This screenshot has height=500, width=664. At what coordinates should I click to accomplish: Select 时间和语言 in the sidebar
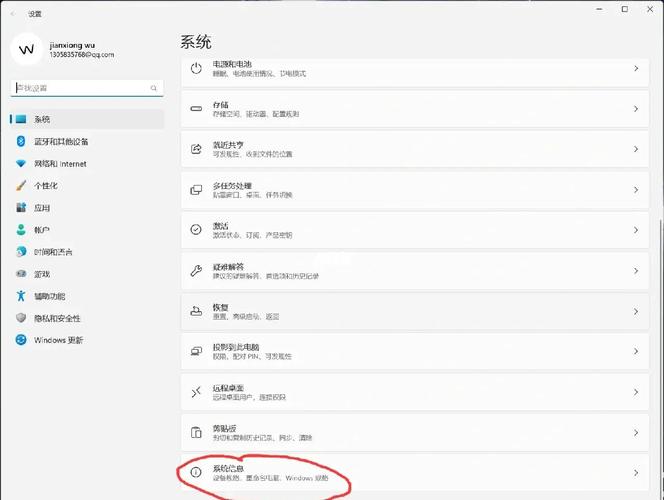[87, 251]
